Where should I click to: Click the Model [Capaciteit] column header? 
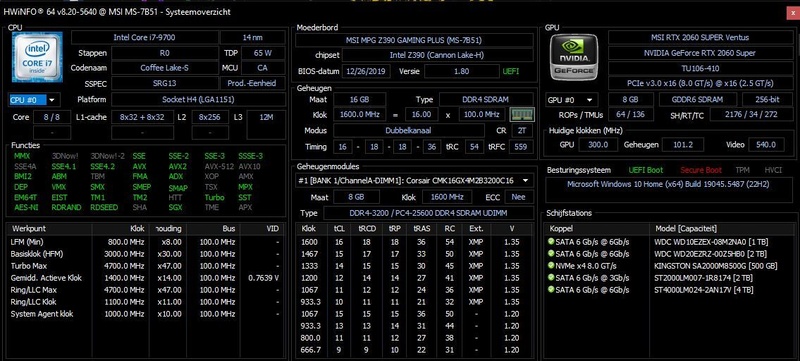click(x=722, y=228)
